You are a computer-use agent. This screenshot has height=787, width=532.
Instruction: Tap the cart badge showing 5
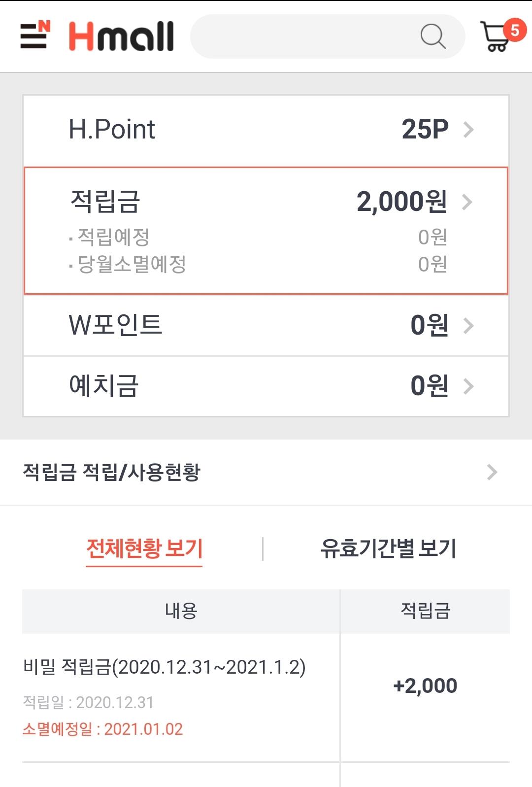(515, 30)
